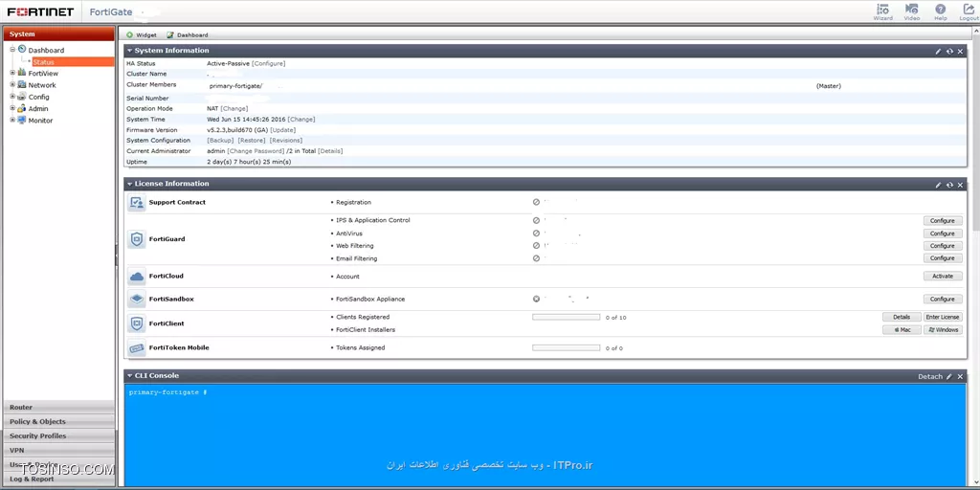
Task: Select the Monitor tree item
Action: 40,121
